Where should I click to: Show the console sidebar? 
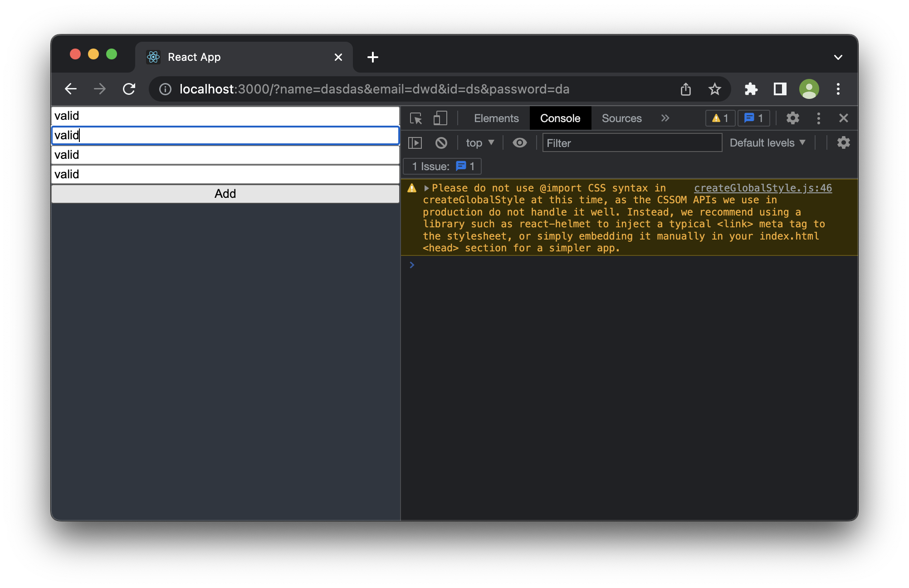415,142
